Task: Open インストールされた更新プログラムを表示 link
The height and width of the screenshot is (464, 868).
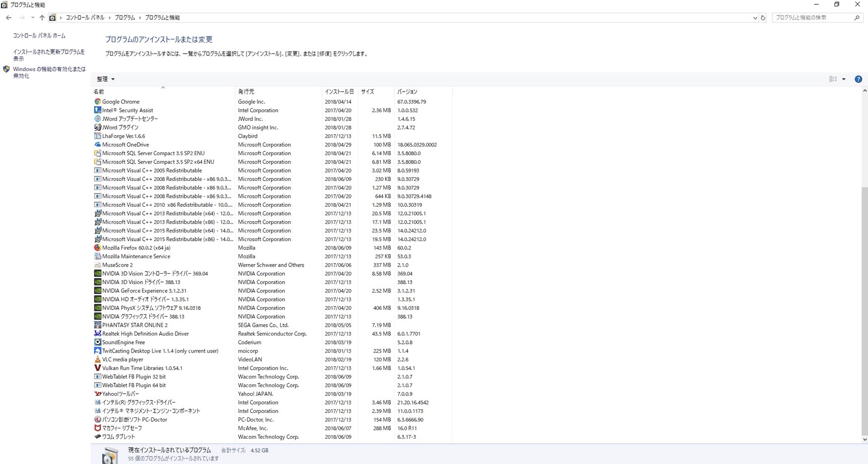Action: pyautogui.click(x=49, y=55)
